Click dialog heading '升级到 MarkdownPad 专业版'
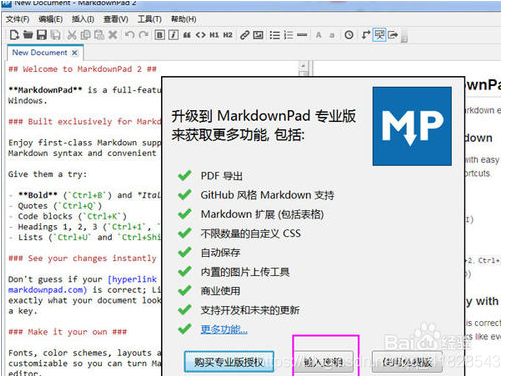Image resolution: width=510 pixels, height=380 pixels. [x=264, y=116]
